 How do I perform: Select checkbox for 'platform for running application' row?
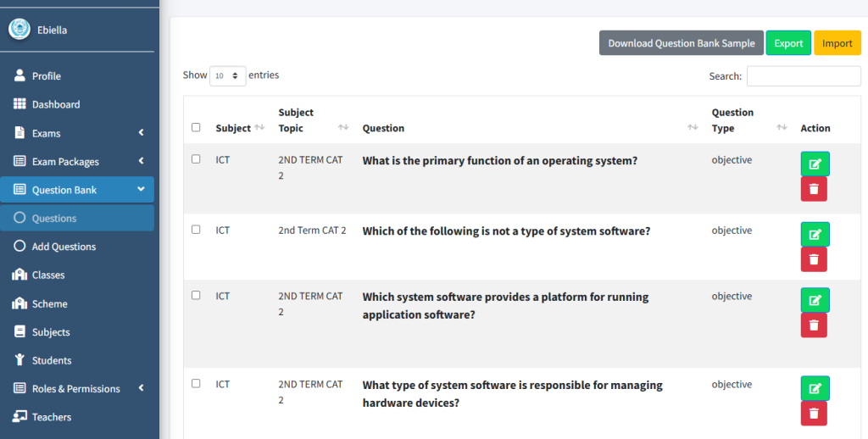point(196,296)
